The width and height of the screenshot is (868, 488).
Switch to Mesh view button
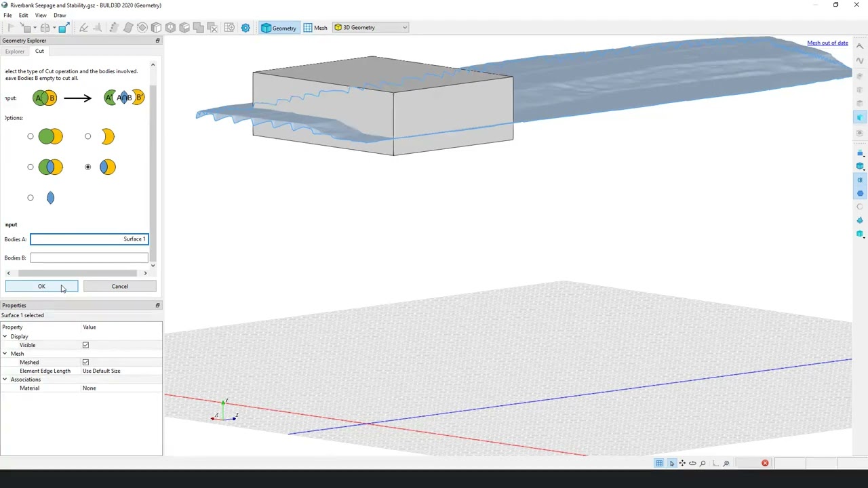pos(315,28)
